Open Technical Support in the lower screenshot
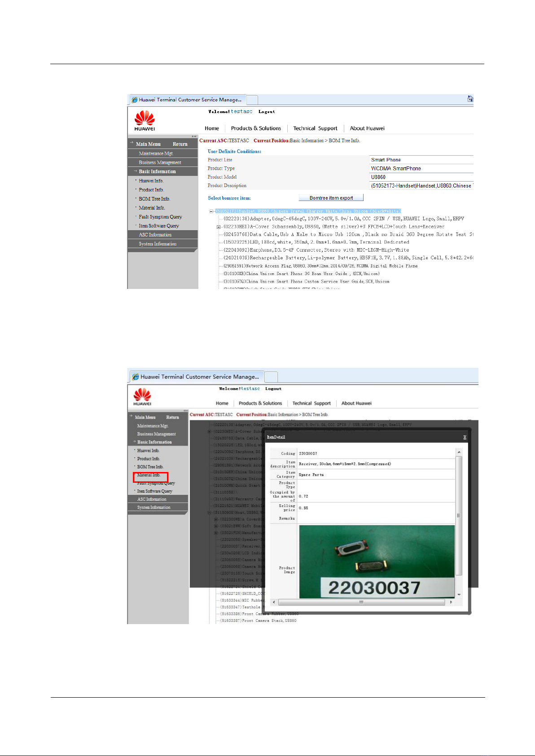 coord(311,403)
